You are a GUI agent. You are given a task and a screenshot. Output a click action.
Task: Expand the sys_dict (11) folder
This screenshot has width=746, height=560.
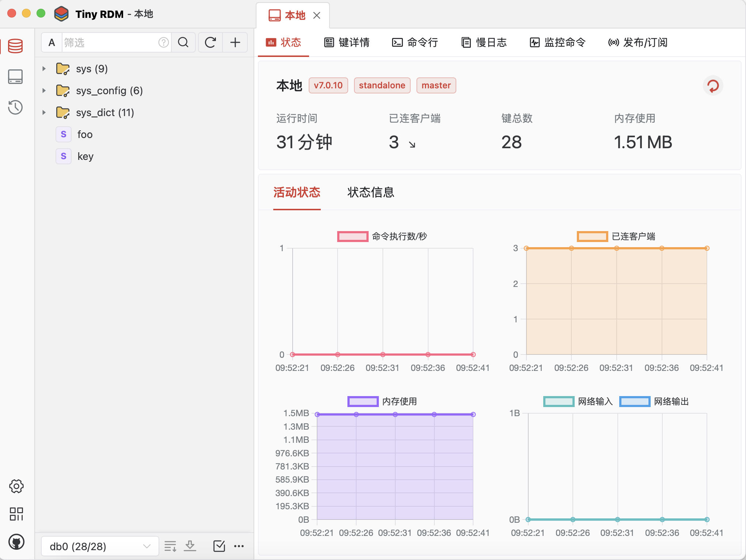(x=44, y=112)
